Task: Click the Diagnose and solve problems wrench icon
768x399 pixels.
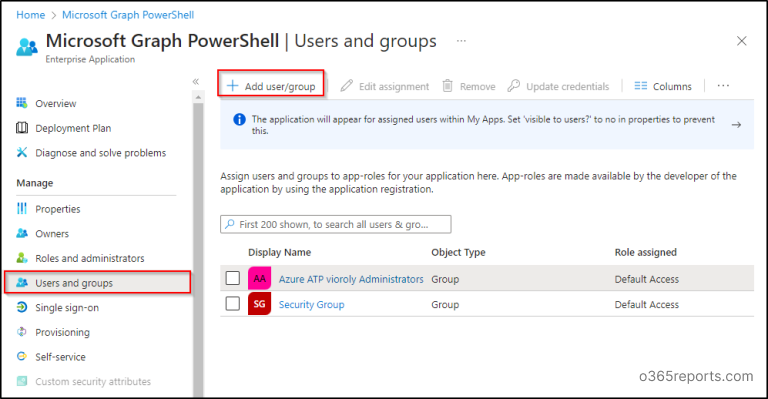Action: [22, 152]
